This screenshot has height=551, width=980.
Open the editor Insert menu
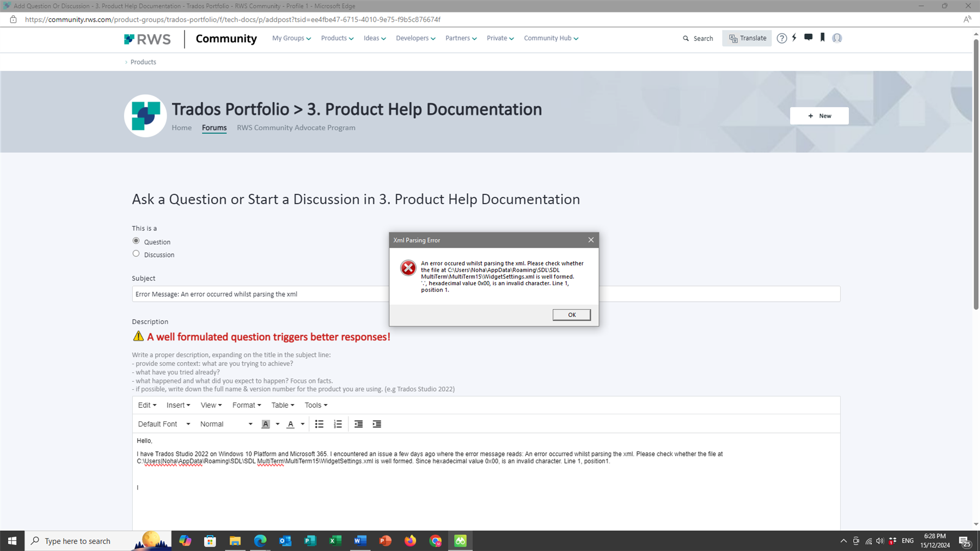178,405
